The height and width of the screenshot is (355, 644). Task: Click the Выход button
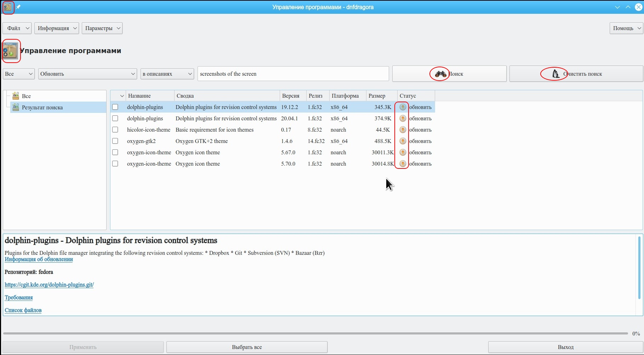click(x=565, y=347)
